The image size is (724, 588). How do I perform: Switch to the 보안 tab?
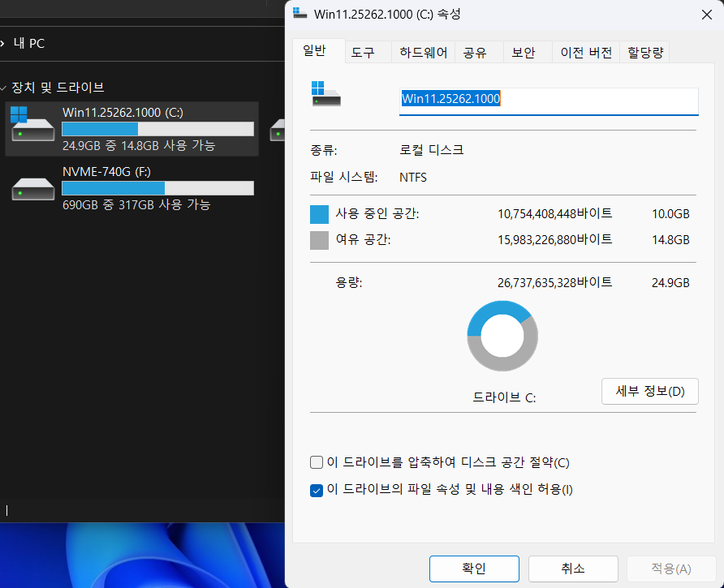coord(528,52)
